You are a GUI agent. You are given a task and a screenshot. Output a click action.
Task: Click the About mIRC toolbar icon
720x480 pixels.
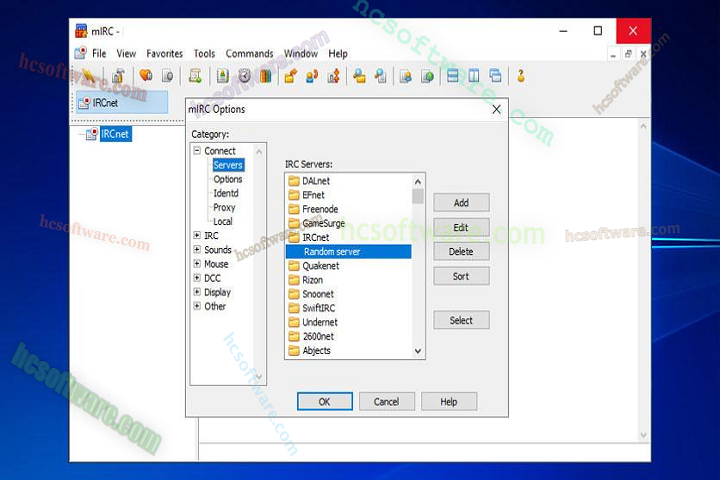[x=521, y=76]
